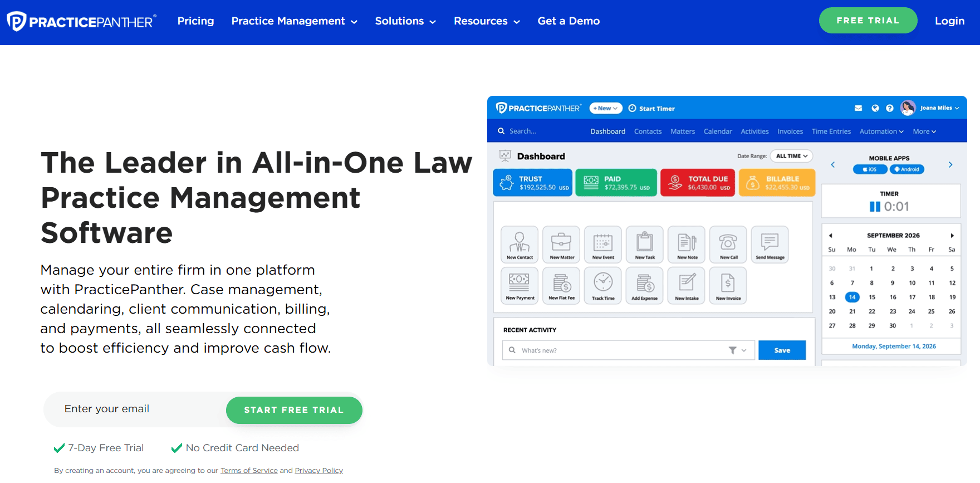The image size is (980, 483).
Task: Click the Login link
Action: (949, 21)
